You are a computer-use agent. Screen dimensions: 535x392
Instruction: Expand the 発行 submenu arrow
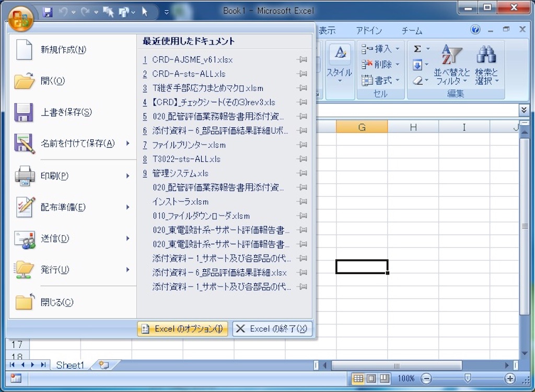pyautogui.click(x=128, y=270)
